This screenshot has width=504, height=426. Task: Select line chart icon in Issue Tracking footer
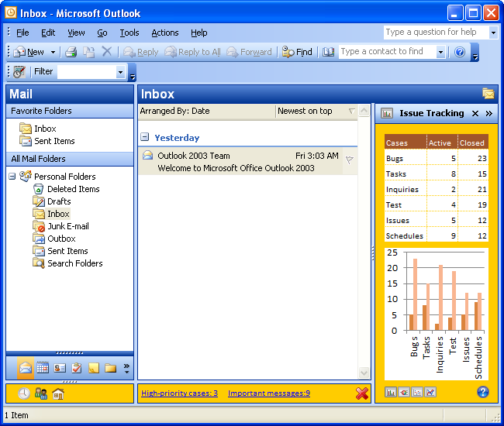pyautogui.click(x=430, y=392)
